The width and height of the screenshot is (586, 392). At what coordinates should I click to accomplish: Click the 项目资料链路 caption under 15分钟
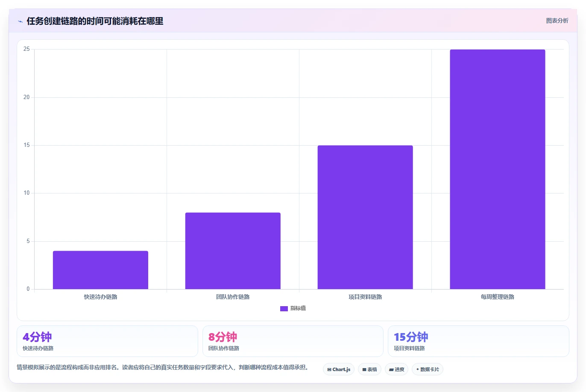tap(409, 348)
